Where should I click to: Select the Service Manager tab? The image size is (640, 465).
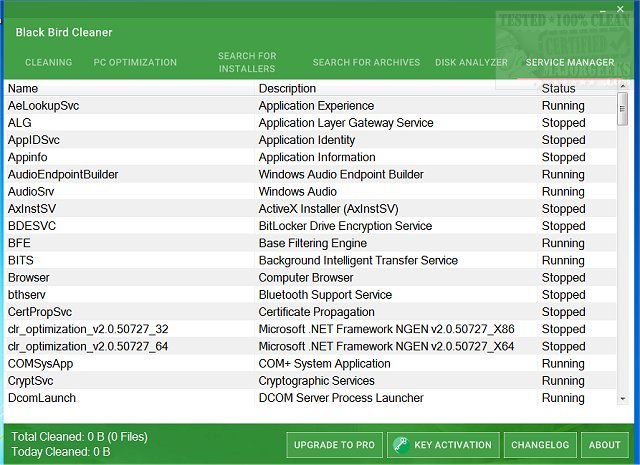[x=570, y=62]
